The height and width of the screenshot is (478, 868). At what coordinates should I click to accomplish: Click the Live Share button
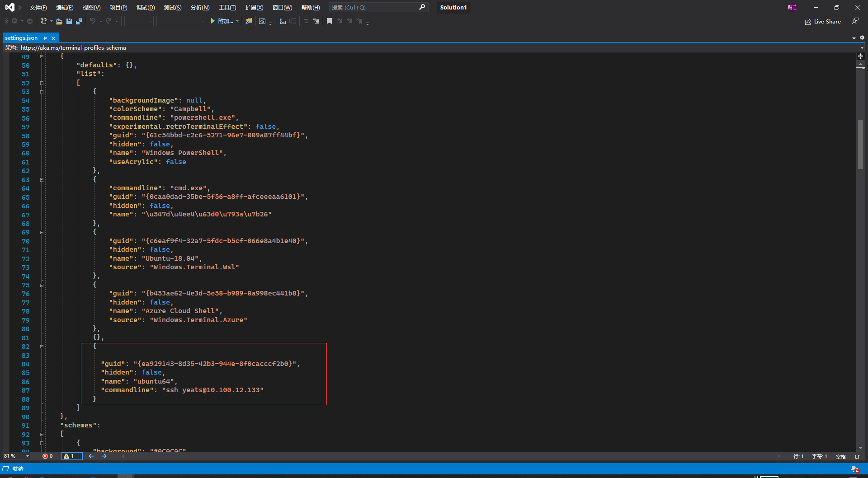823,22
